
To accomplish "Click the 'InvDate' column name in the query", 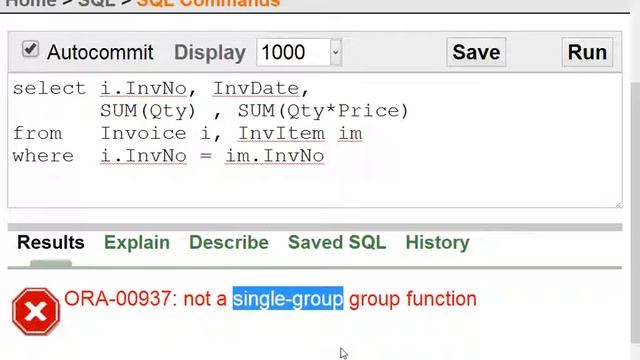I will 256,89.
